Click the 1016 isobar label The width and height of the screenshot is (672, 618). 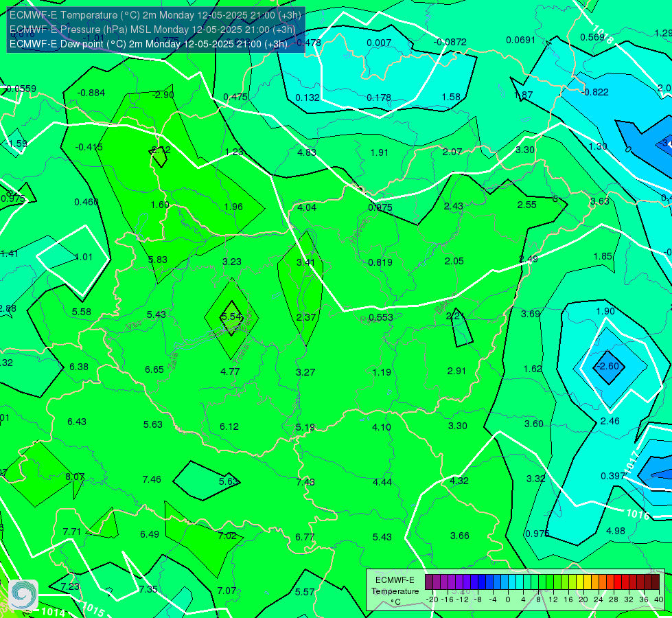coord(638,514)
